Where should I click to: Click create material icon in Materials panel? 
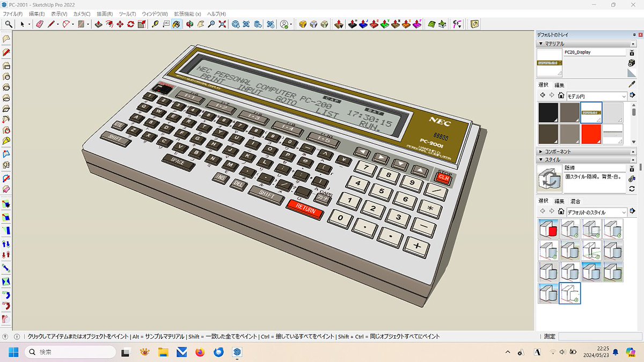tap(632, 63)
